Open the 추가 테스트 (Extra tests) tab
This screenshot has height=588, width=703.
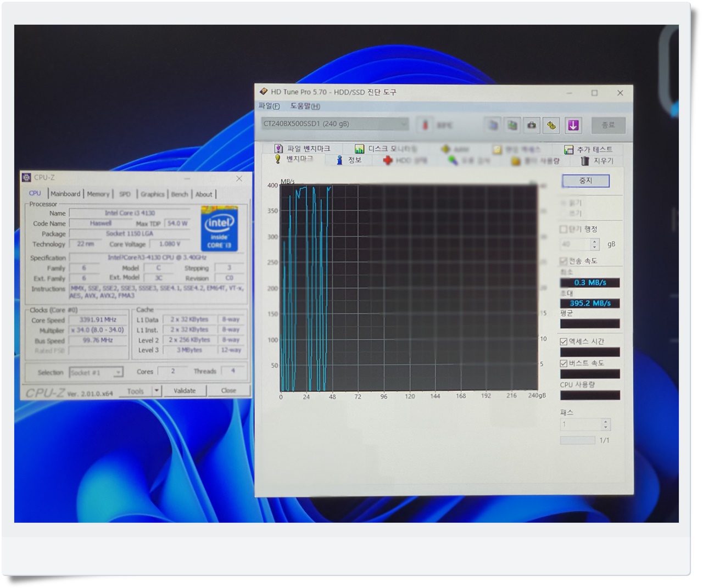pos(588,149)
